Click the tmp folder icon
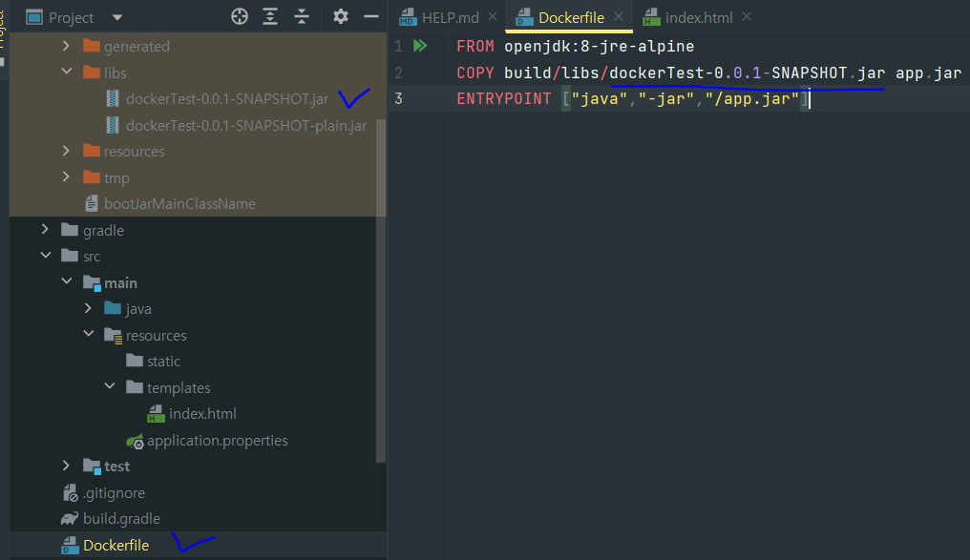This screenshot has height=560, width=970. 92,177
